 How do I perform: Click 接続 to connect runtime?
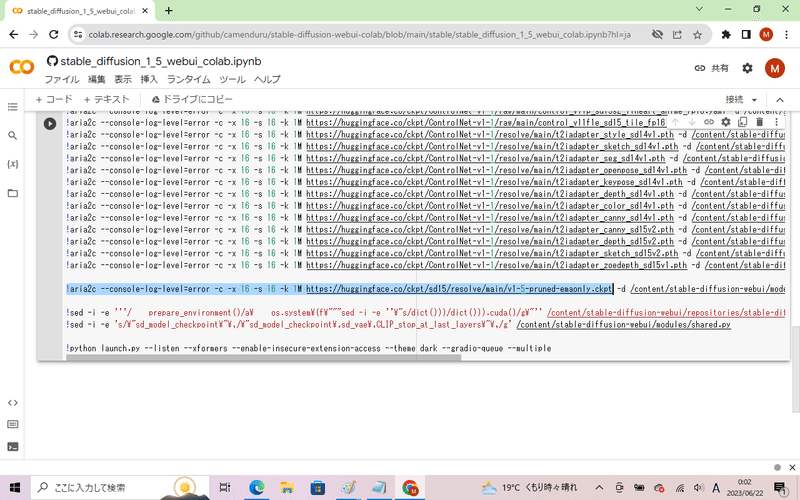pyautogui.click(x=734, y=100)
